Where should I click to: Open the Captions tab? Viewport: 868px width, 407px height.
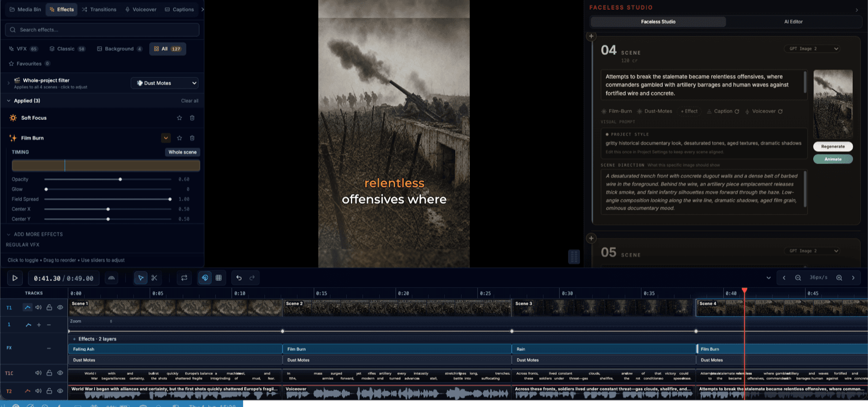point(180,9)
